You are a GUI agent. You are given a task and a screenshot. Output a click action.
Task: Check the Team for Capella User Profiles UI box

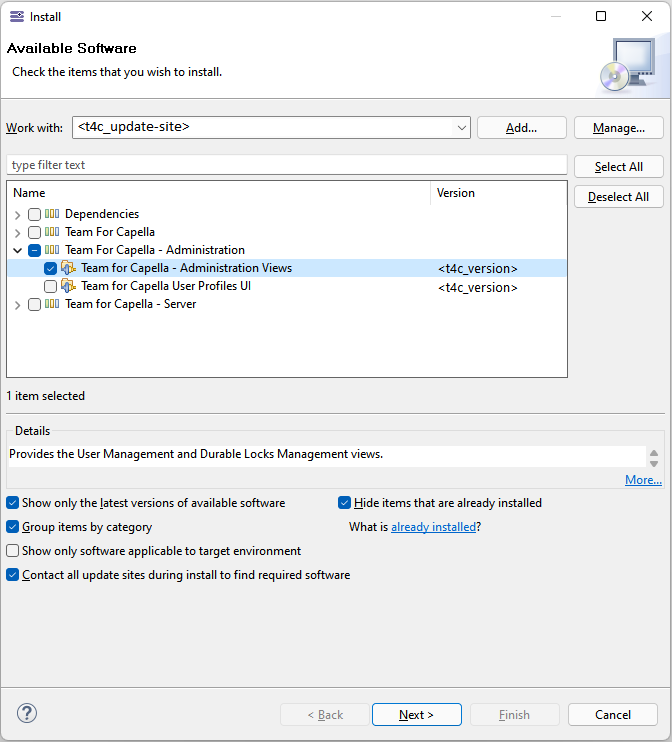point(50,287)
